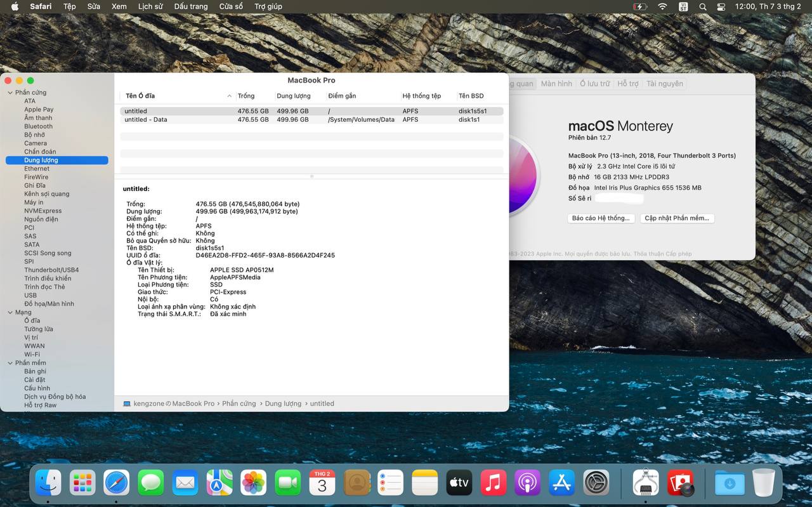Open Launchpad in the Dock
Viewport: 812px width, 507px height.
(x=82, y=483)
